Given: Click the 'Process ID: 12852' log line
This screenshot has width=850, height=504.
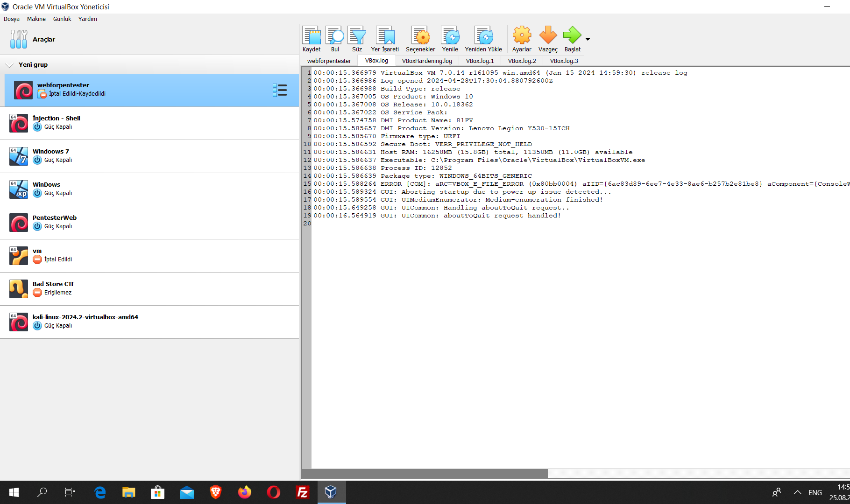Looking at the screenshot, I should (383, 168).
